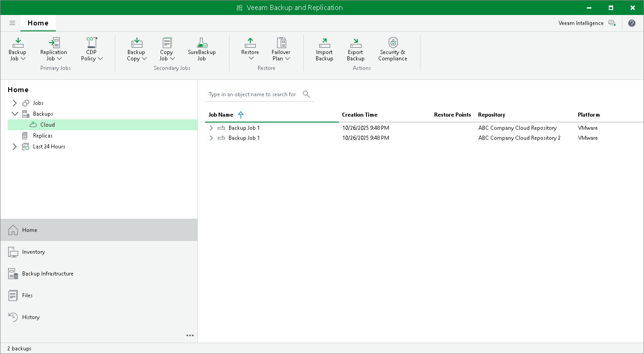Sort by the Creation Time column header

click(360, 115)
